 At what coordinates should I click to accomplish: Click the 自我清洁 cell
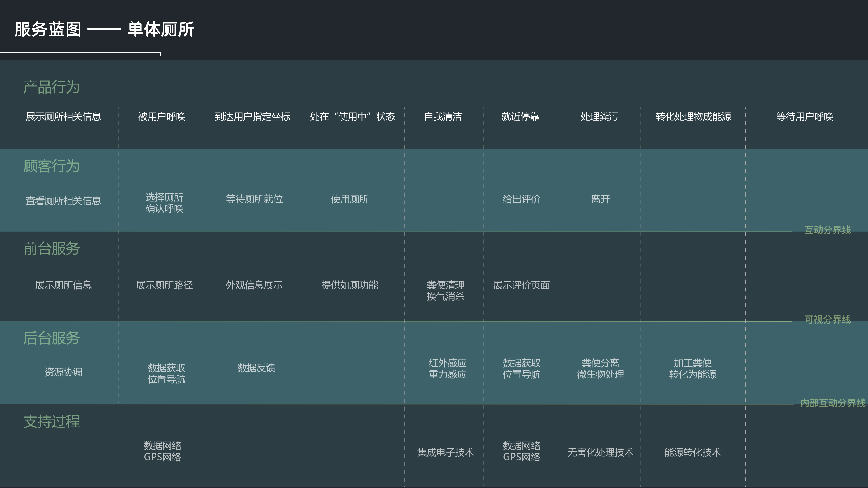[x=443, y=117]
